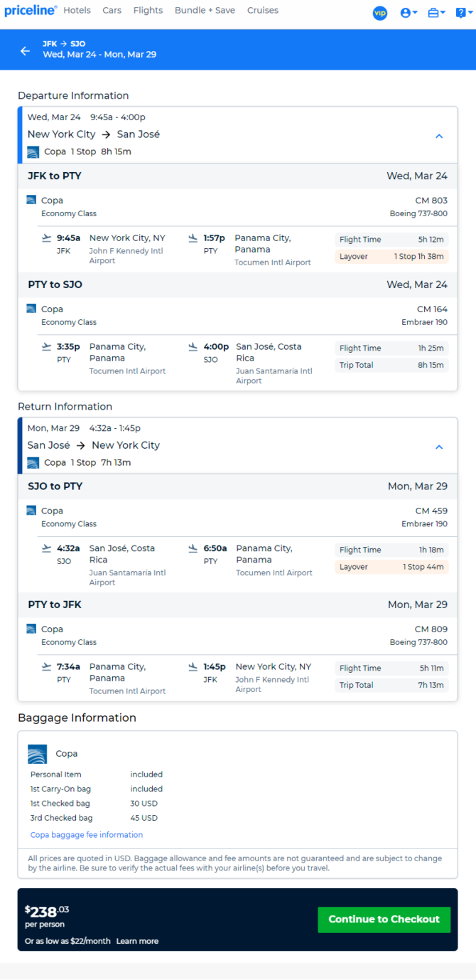Click the Copa logo on the departure summary
This screenshot has width=476, height=980.
pos(33,151)
